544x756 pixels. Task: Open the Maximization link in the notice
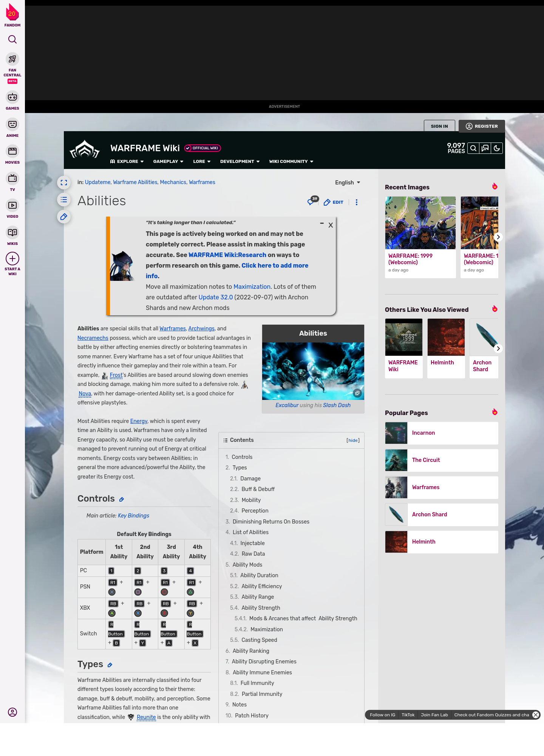tap(252, 287)
